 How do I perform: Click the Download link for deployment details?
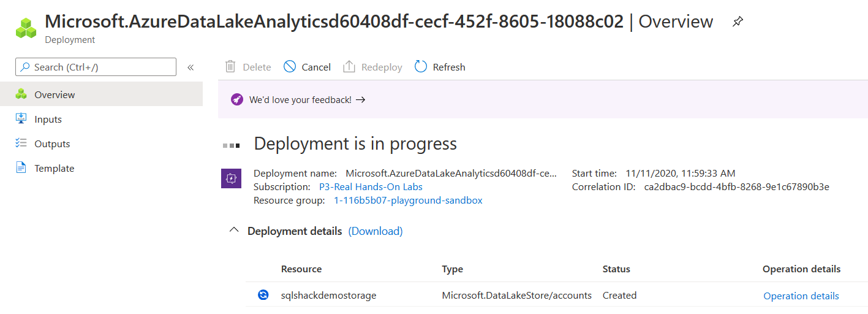[376, 231]
